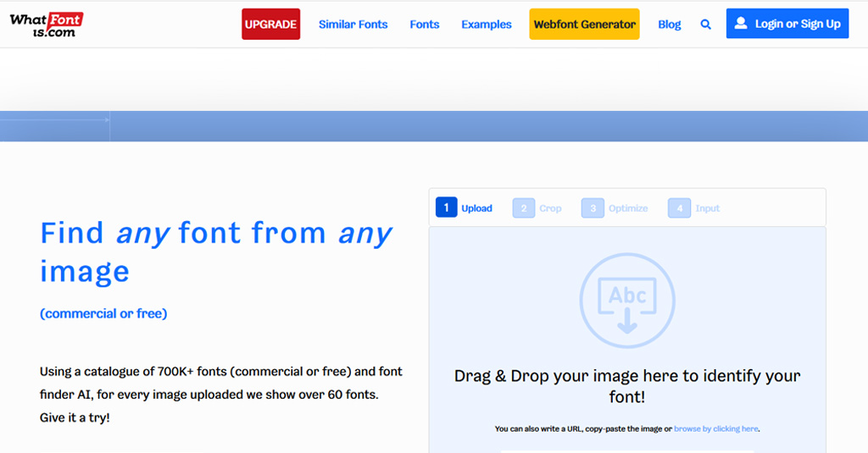
Task: Click the Abc image upload icon
Action: click(627, 300)
